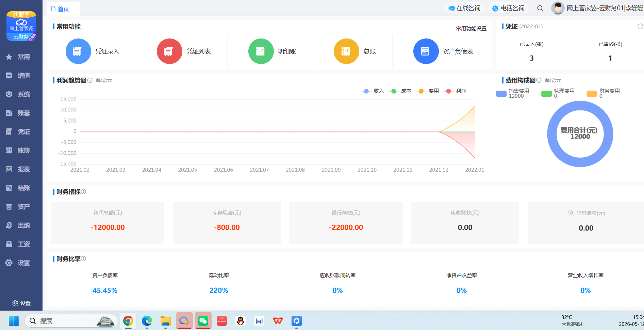Screen dimensions: 644x330
Task: Toggle 财务费用 in the donut chart legend
Action: [x=603, y=93]
